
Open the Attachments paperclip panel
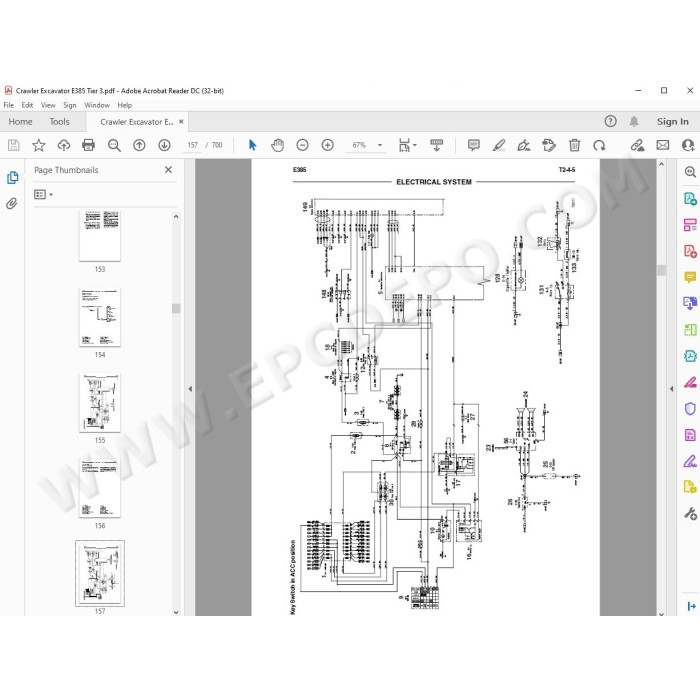click(12, 204)
